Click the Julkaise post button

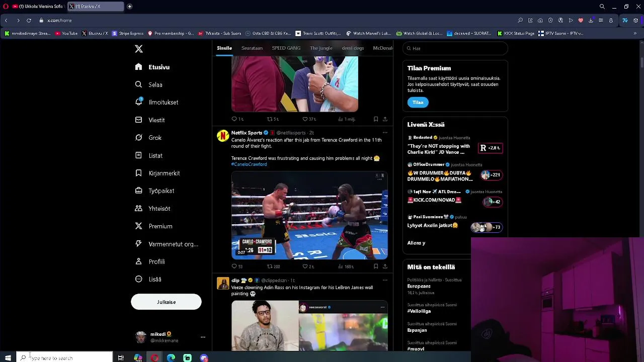166,302
